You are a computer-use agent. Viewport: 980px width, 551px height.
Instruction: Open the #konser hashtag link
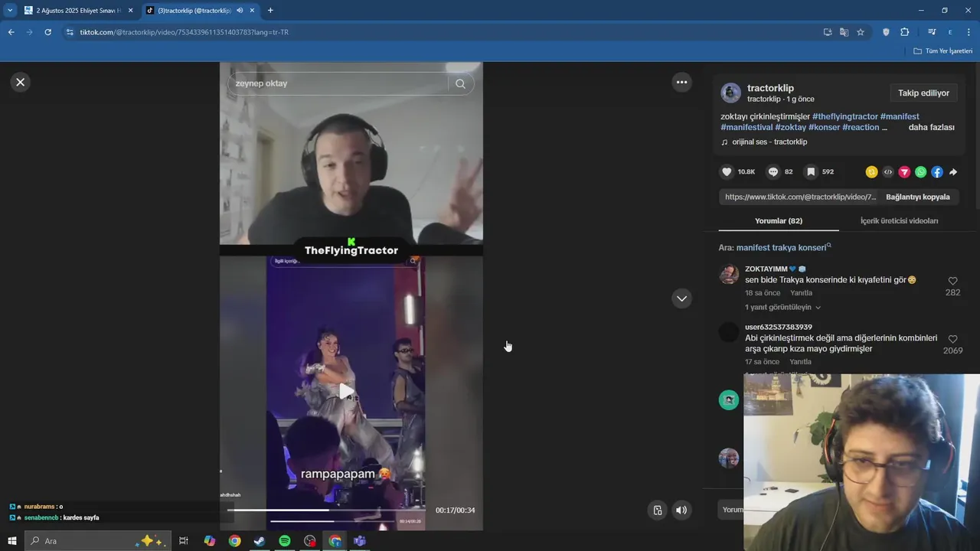point(824,127)
